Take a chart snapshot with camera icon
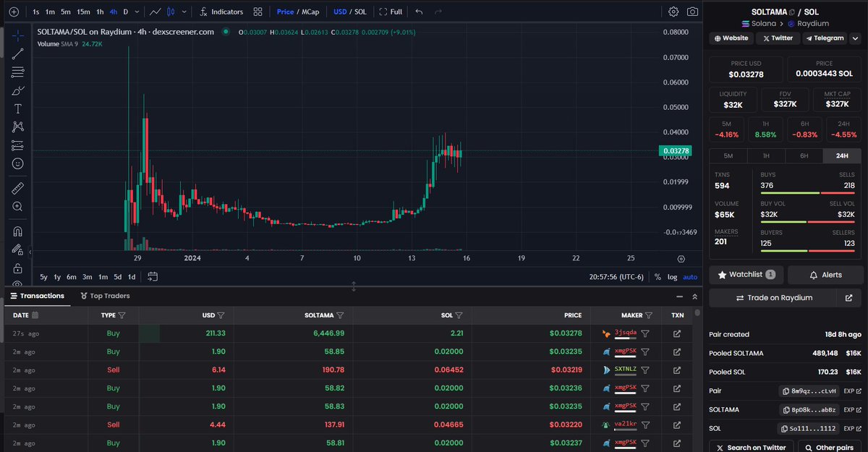The image size is (868, 452). click(692, 12)
